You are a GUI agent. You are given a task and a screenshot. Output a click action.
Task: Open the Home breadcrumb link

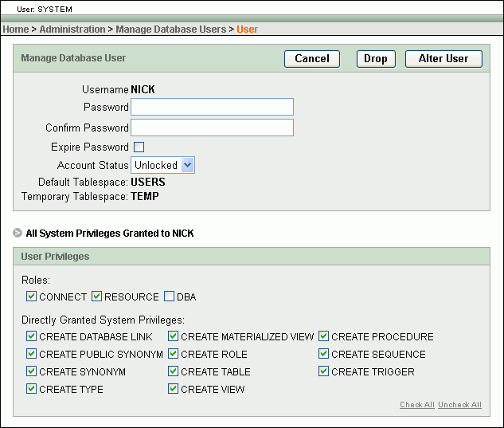(16, 29)
